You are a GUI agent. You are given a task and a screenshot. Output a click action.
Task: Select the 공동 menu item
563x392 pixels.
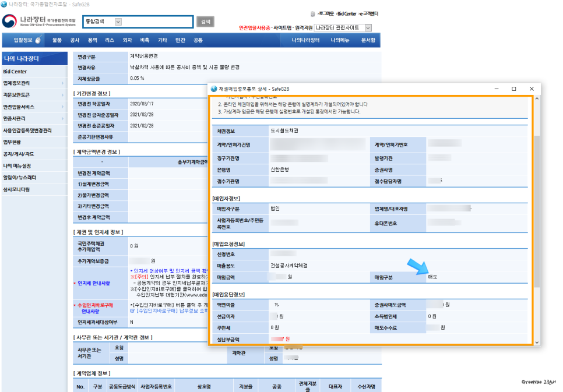pos(198,40)
